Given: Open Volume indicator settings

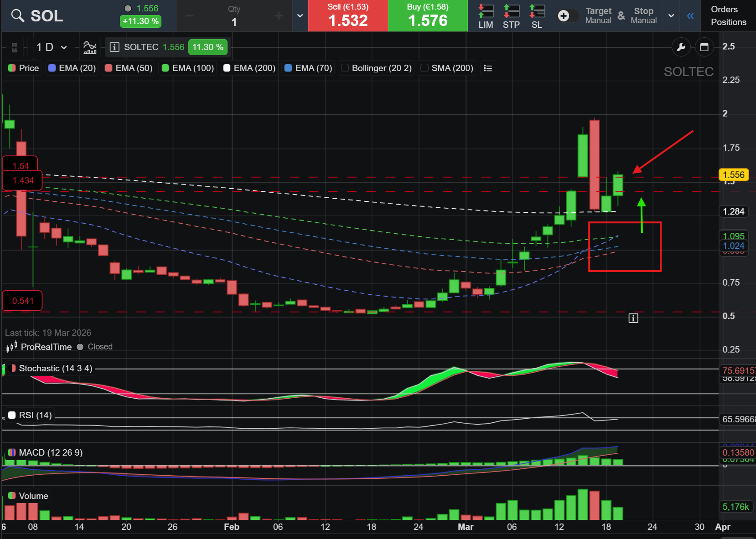Looking at the screenshot, I should [x=33, y=496].
